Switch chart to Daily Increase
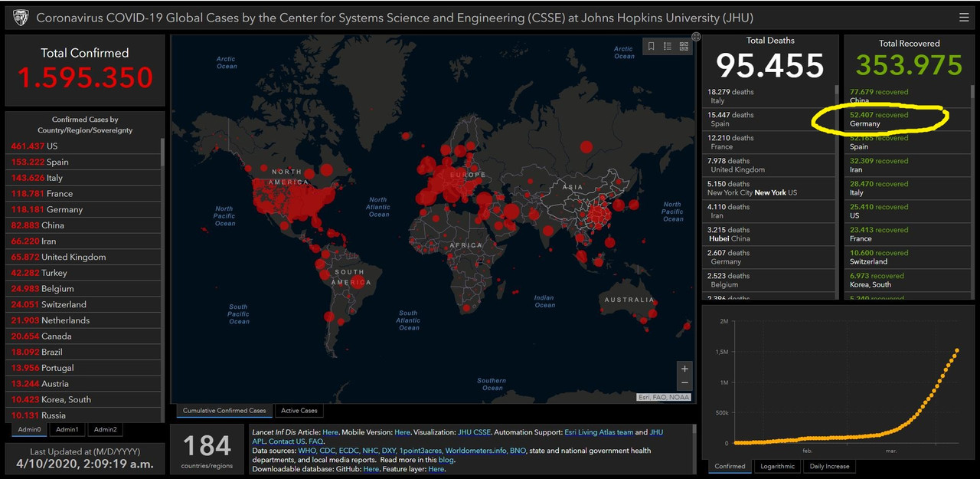 click(x=828, y=466)
